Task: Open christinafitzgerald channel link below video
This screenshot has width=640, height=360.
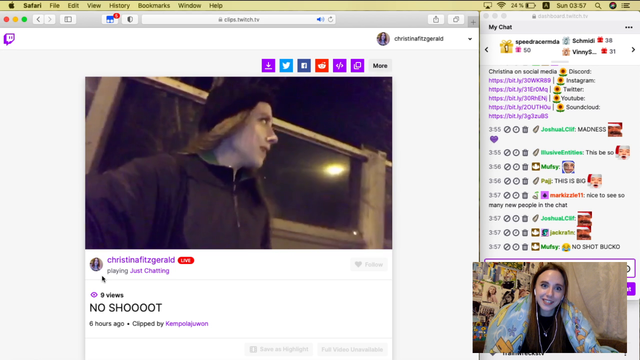Action: coord(141,260)
